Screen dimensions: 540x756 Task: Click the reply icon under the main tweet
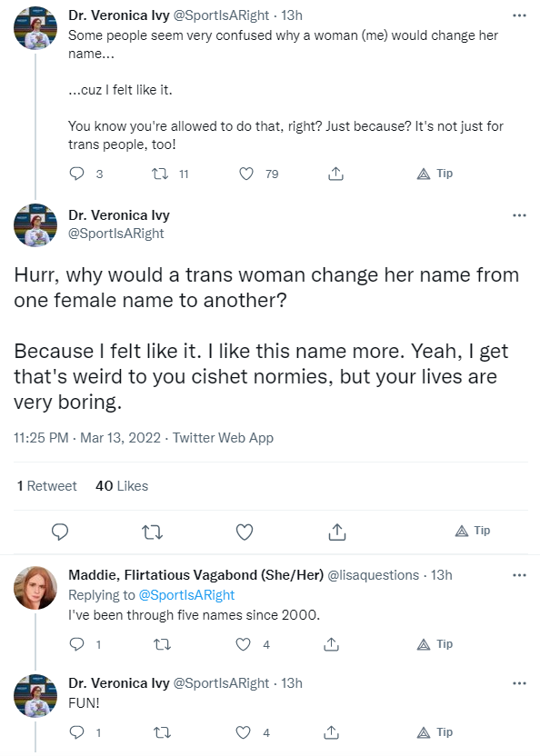(x=60, y=532)
